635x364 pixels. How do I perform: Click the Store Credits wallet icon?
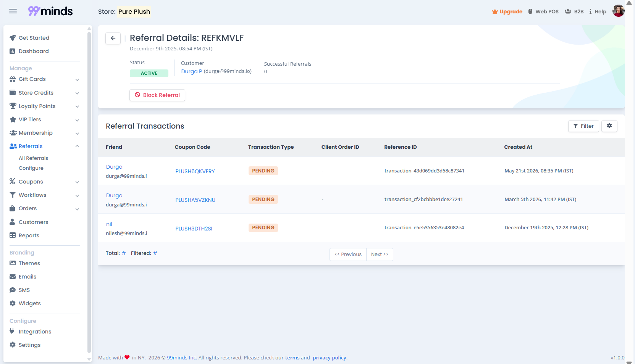point(13,93)
